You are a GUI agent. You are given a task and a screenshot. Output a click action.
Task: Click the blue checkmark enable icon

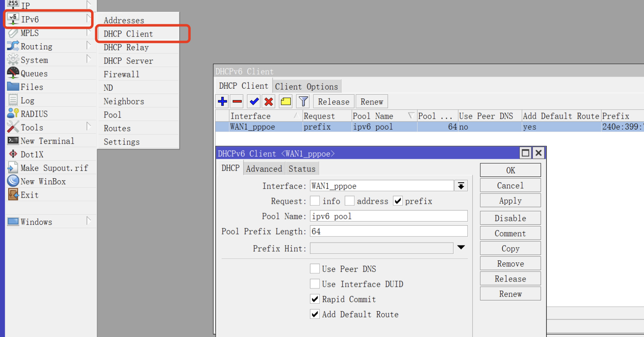(x=254, y=101)
